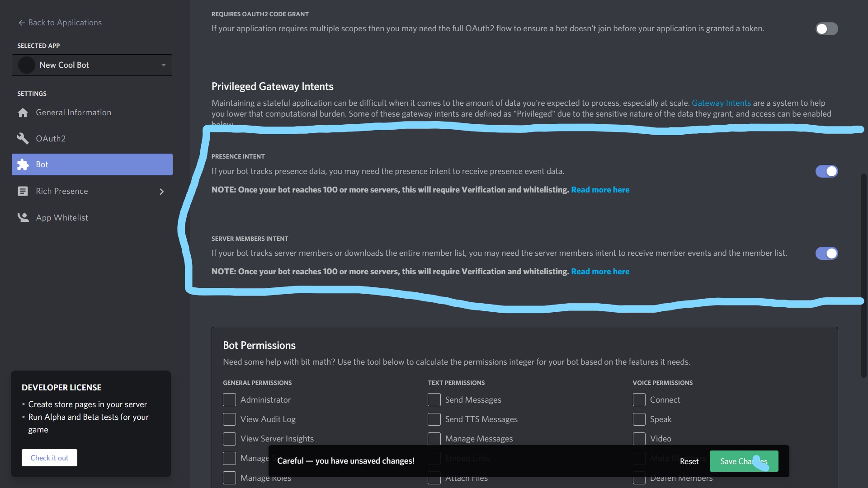This screenshot has height=488, width=868.
Task: Click the OAuth2 wrench icon
Action: point(23,138)
